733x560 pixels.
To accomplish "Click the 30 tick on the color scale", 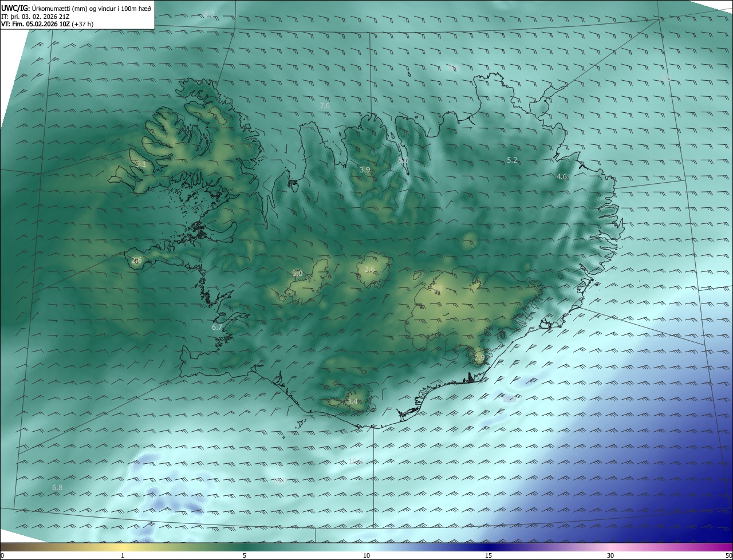I will point(610,555).
